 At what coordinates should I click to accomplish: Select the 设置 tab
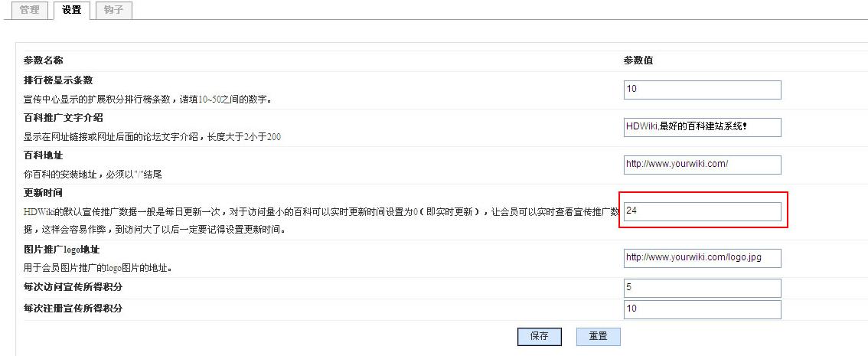pos(71,10)
